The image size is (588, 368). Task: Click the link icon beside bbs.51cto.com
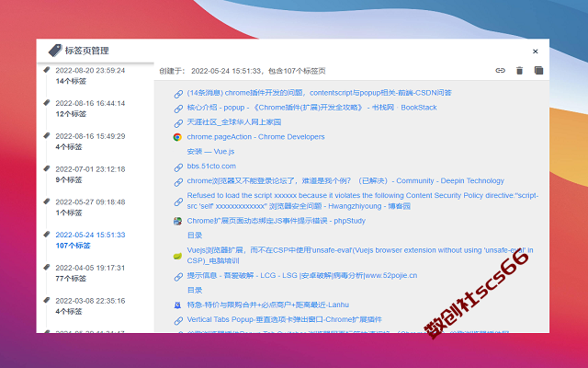[178, 167]
